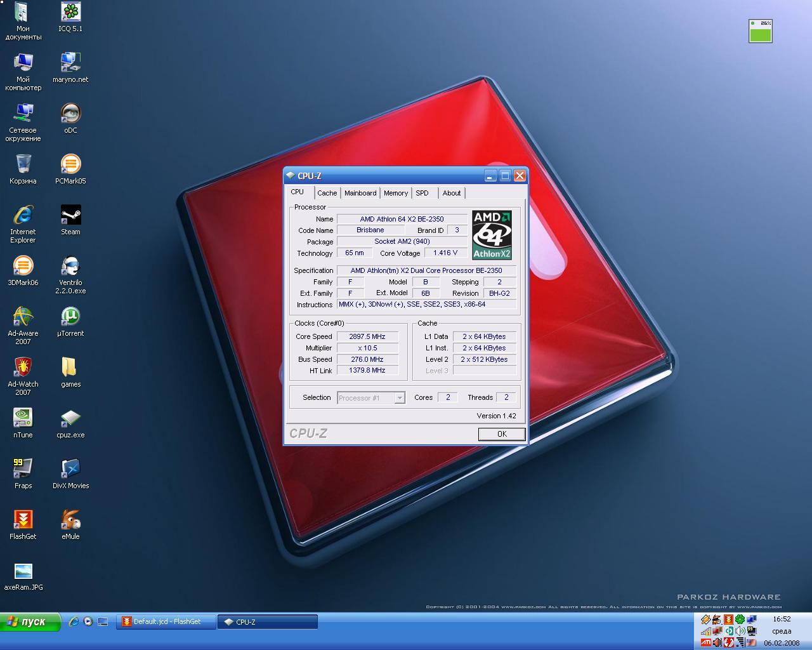Switch to the Memory tab
Screen dimensions: 812x650
396,193
